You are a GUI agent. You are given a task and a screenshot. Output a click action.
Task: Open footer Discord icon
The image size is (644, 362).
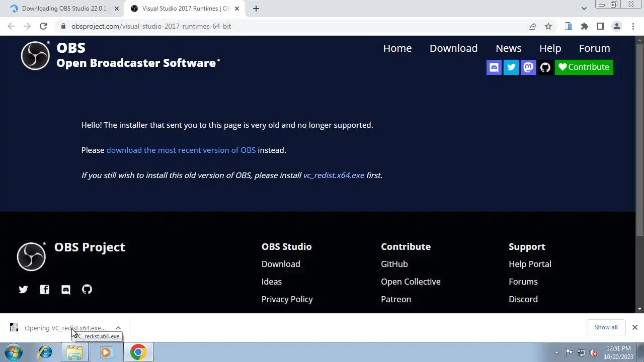(x=66, y=289)
